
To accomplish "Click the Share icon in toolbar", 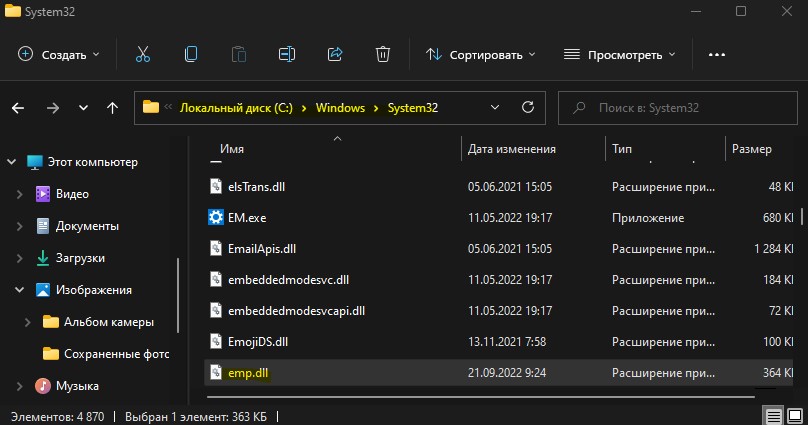I will (x=335, y=54).
